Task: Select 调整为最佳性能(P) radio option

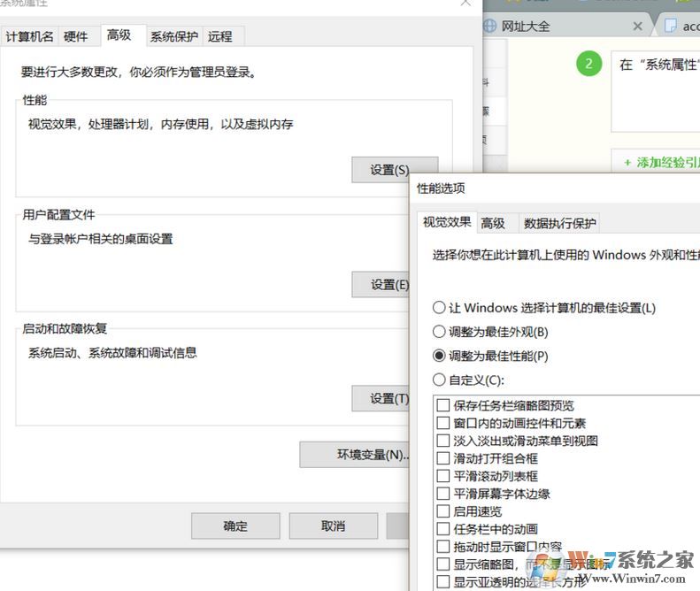Action: click(x=490, y=356)
